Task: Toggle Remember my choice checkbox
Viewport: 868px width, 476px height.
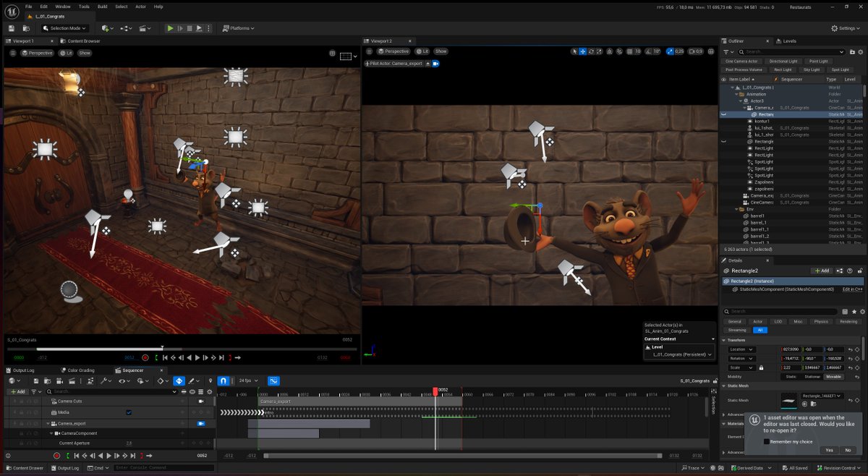Action: 767,441
